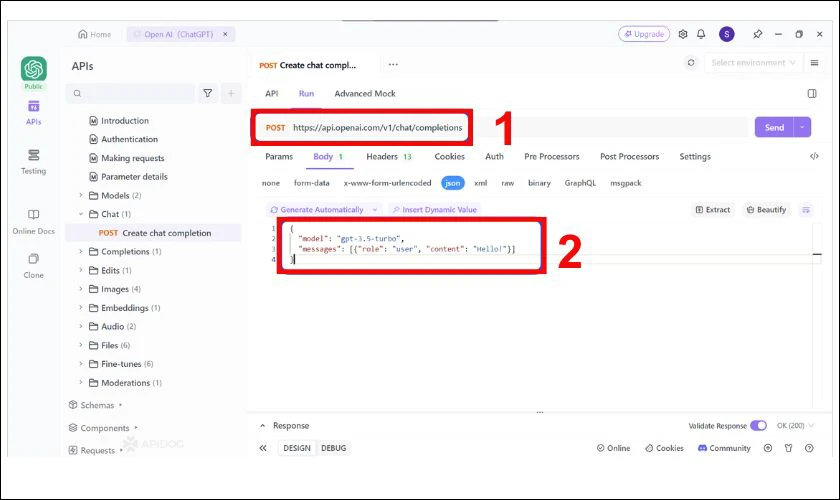Go to the Home tab
840x500 pixels.
tap(95, 34)
